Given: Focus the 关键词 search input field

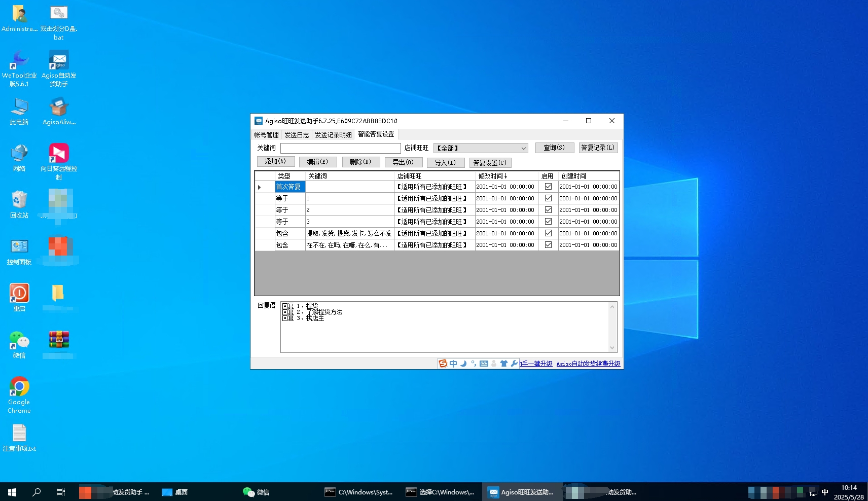Looking at the screenshot, I should [x=341, y=148].
